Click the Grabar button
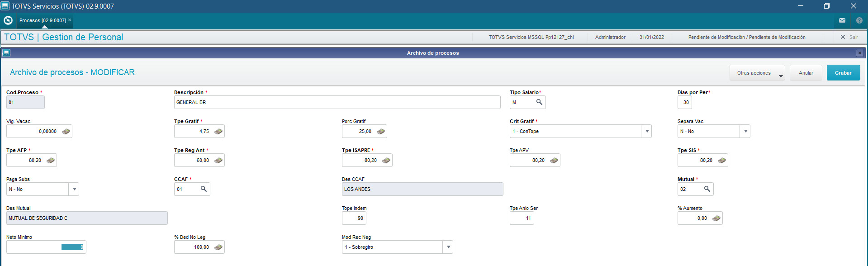The image size is (868, 266). tap(843, 73)
